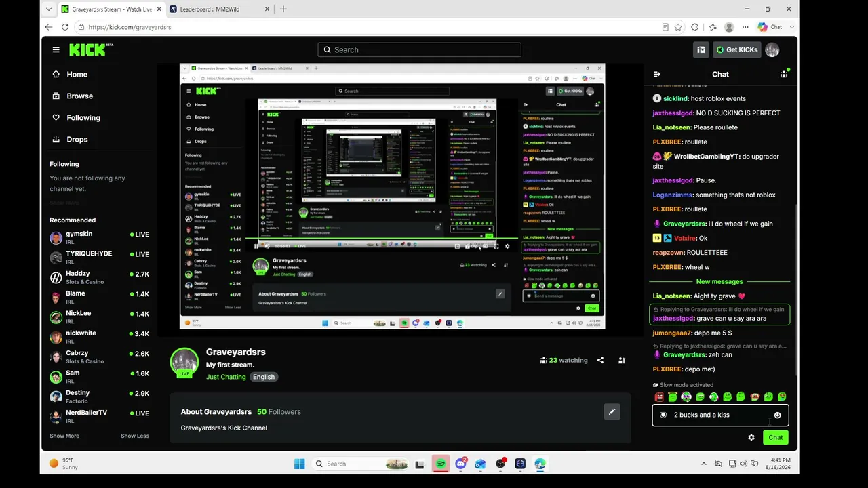
Task: Open Destiny recommended channel
Action: (99, 396)
